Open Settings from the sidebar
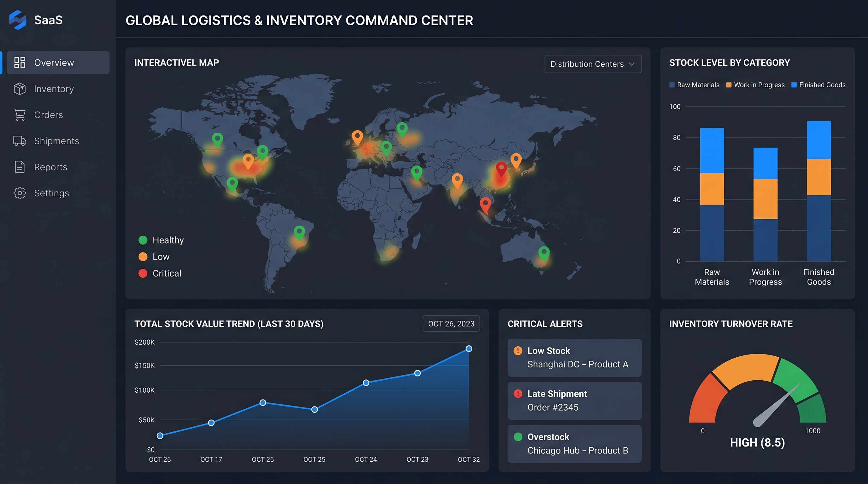 tap(58, 193)
